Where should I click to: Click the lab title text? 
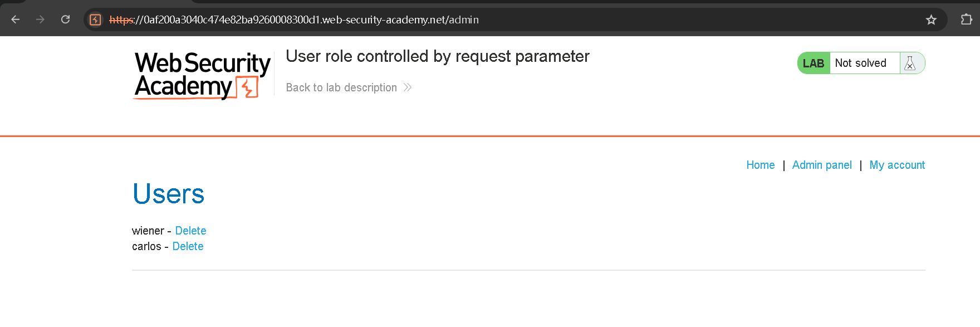[x=438, y=56]
